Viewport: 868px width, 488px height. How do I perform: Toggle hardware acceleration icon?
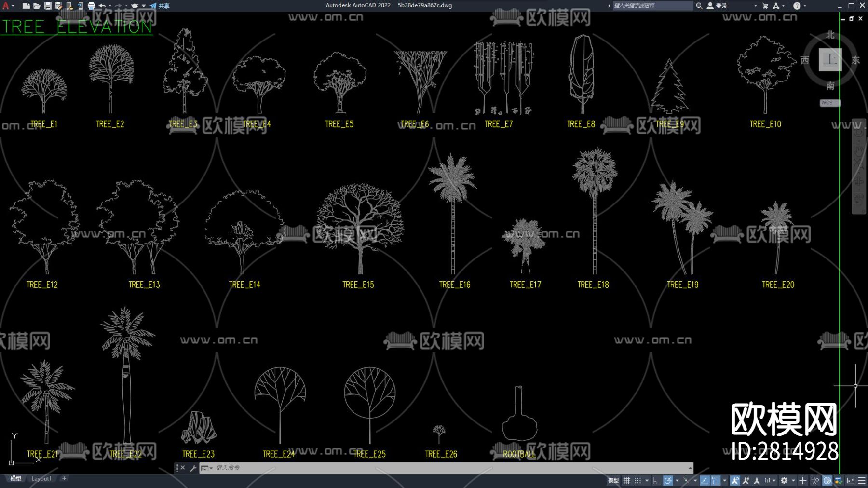coord(827,480)
